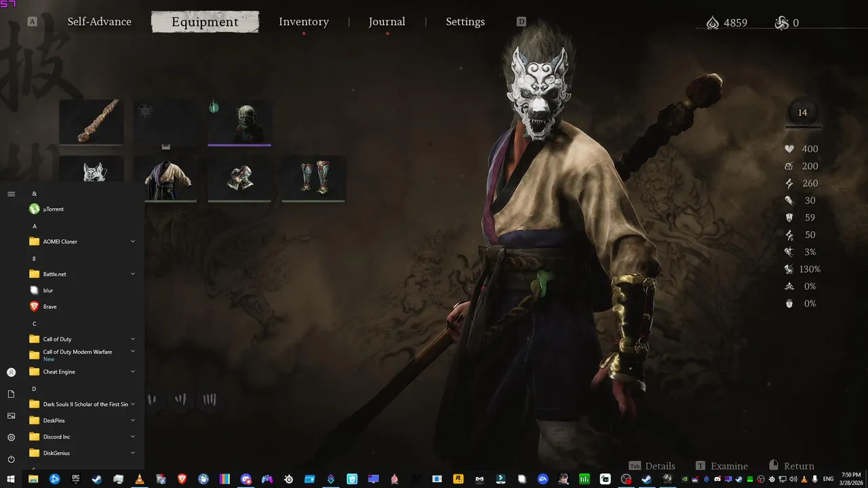Viewport: 868px width, 488px height.
Task: Click the Details button
Action: pyautogui.click(x=652, y=466)
